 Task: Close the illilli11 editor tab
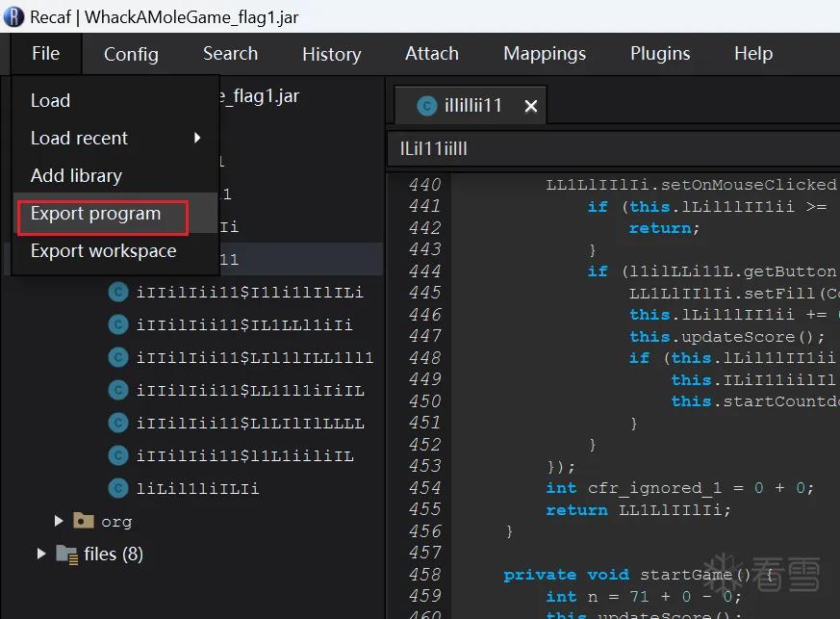[x=530, y=106]
